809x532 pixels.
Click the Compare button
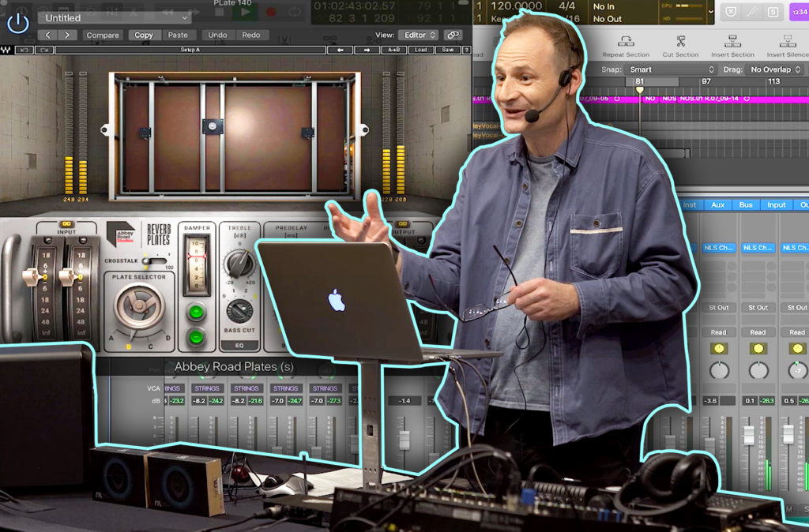tap(103, 35)
